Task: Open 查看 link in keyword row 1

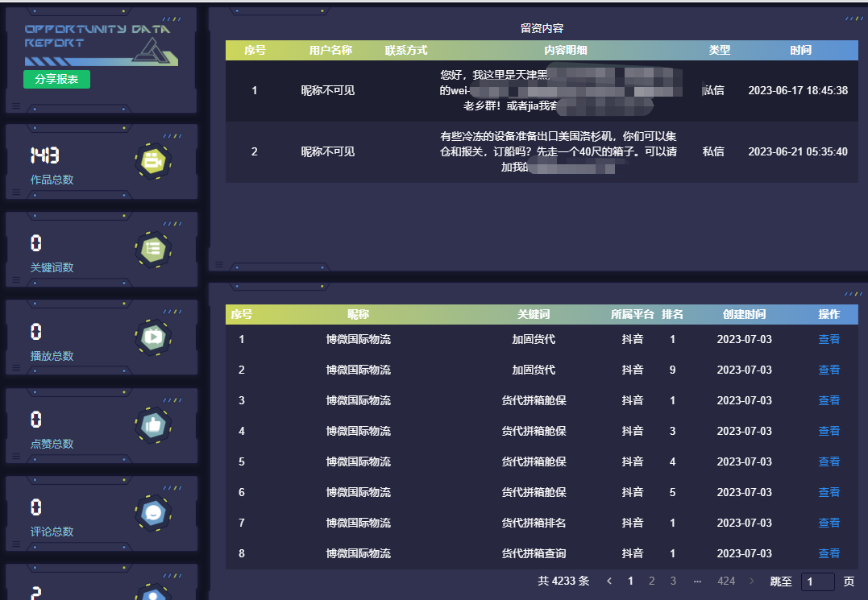Action: coord(829,340)
